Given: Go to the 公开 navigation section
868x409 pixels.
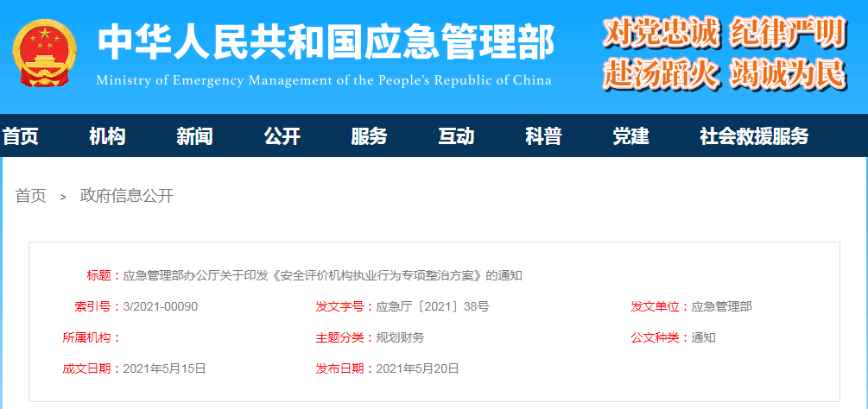Looking at the screenshot, I should tap(282, 136).
